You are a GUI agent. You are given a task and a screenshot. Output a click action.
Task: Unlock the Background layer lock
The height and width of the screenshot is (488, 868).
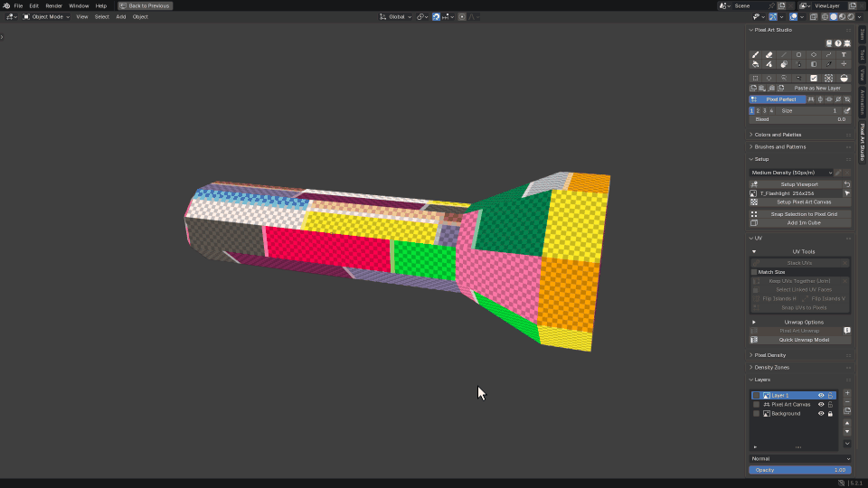pyautogui.click(x=830, y=413)
